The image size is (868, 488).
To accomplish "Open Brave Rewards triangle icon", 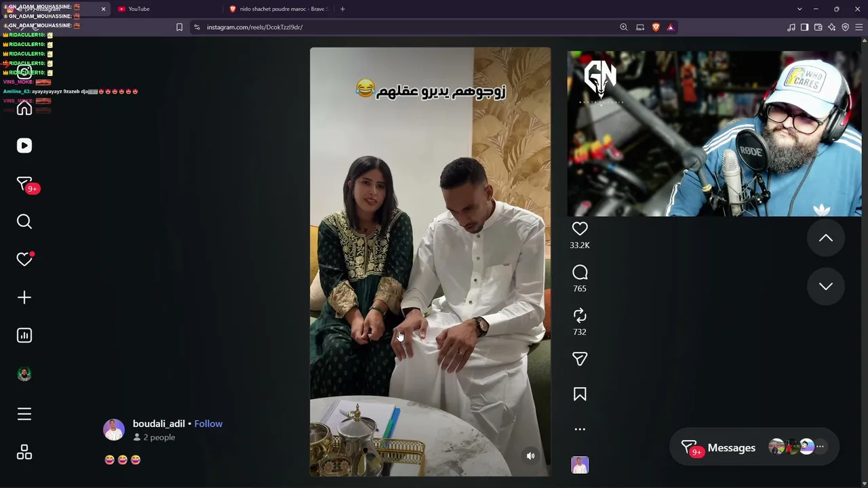I will pos(671,27).
